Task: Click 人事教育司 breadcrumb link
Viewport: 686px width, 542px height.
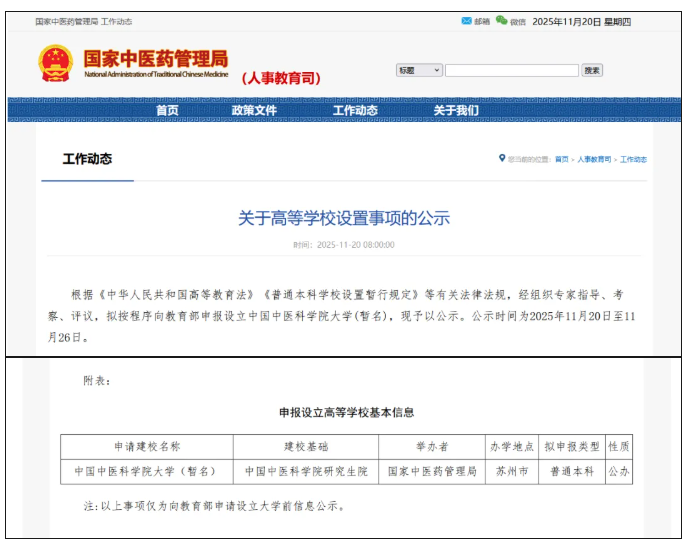Action: (594, 160)
